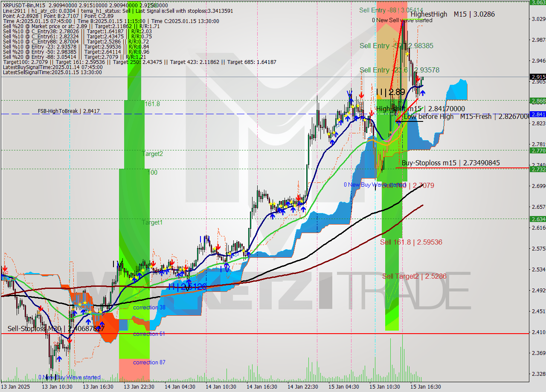Select Buy-Stoploss m15 2.73490845 label
The width and height of the screenshot is (546, 392).
451,163
